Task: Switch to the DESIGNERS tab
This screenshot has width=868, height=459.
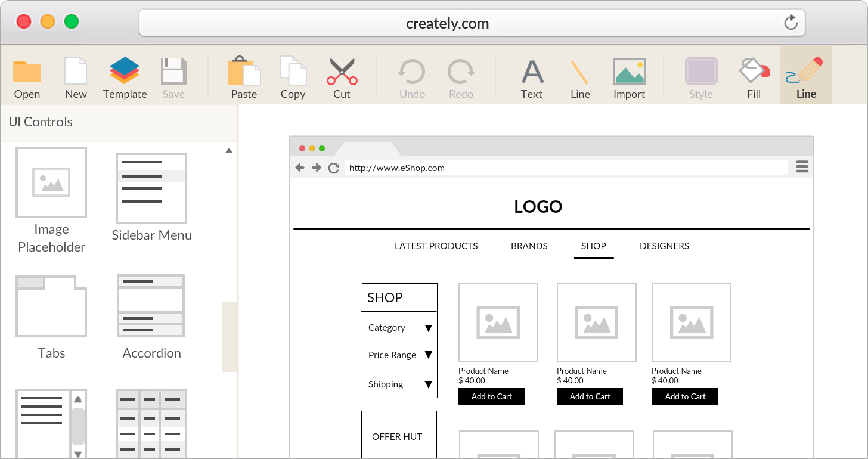Action: (x=664, y=246)
